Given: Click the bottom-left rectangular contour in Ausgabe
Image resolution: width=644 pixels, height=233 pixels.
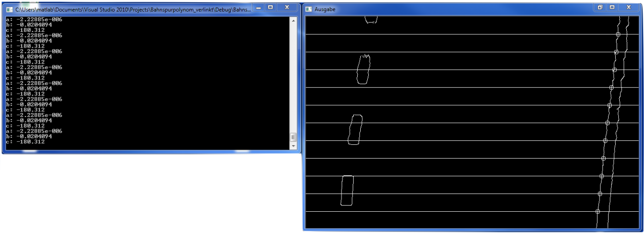Looking at the screenshot, I should point(347,190).
